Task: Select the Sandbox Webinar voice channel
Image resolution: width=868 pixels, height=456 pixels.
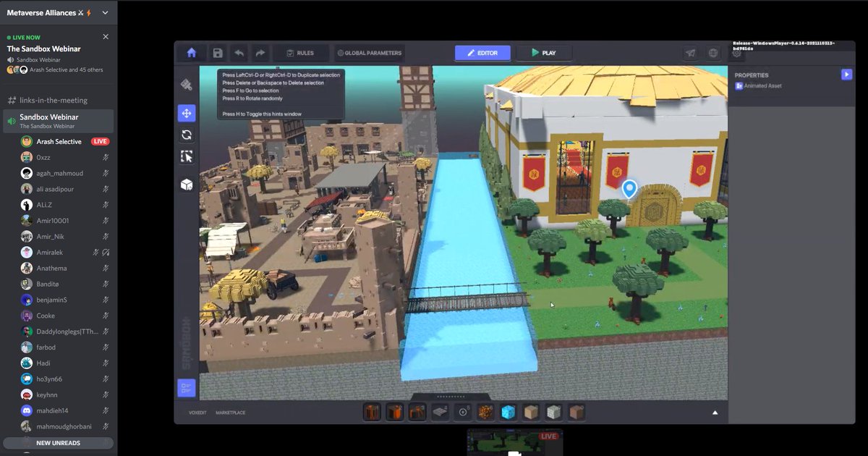Action: click(x=58, y=121)
